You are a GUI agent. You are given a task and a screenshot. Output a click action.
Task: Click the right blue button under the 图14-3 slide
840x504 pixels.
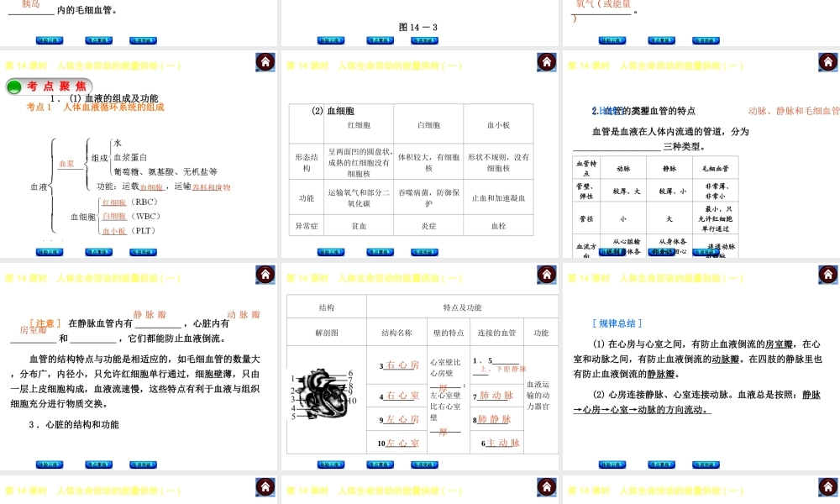(424, 40)
